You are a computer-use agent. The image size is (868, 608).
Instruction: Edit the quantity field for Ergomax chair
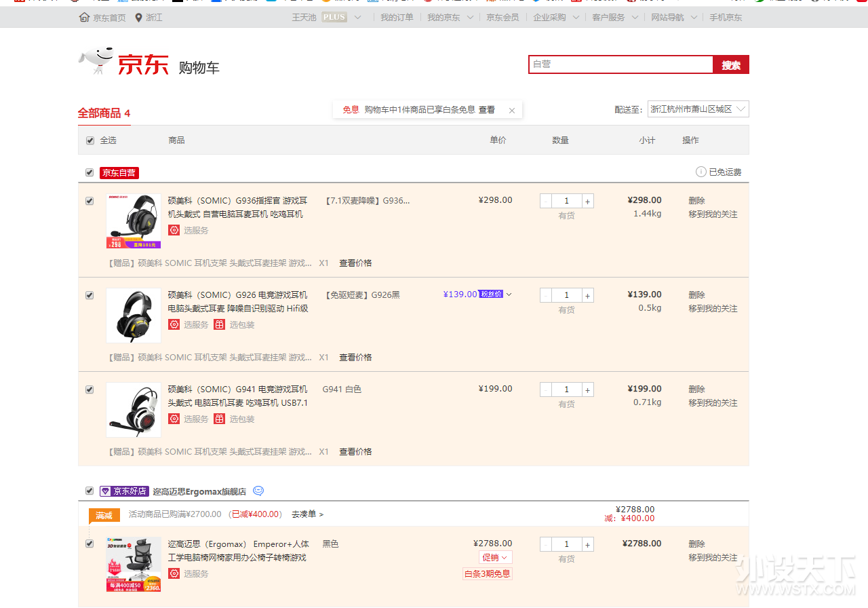click(x=566, y=544)
